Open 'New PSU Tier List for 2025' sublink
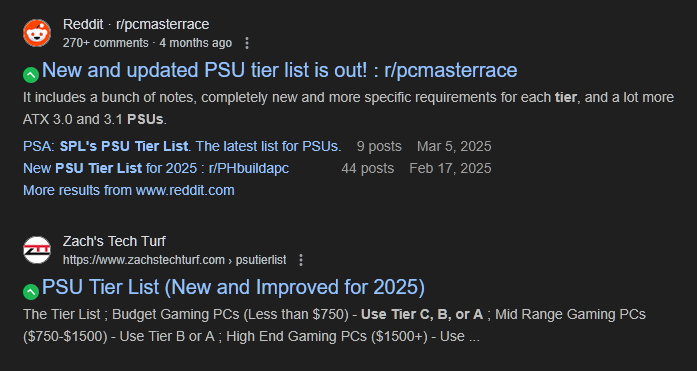 click(x=156, y=168)
